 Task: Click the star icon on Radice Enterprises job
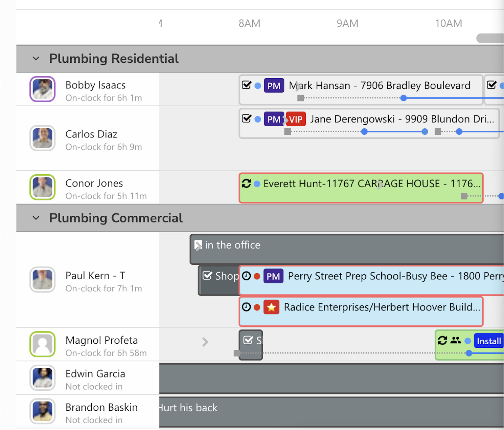tap(272, 307)
